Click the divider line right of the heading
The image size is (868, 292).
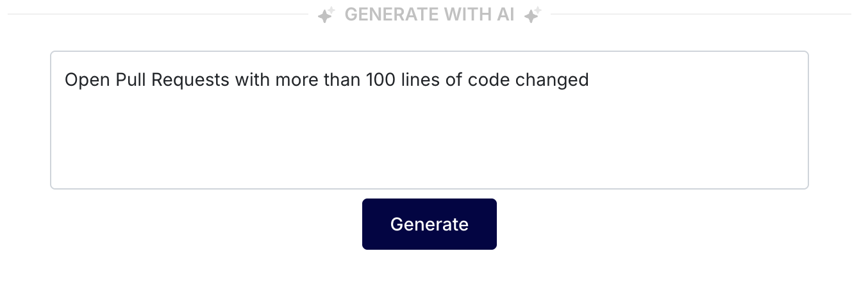(699, 14)
